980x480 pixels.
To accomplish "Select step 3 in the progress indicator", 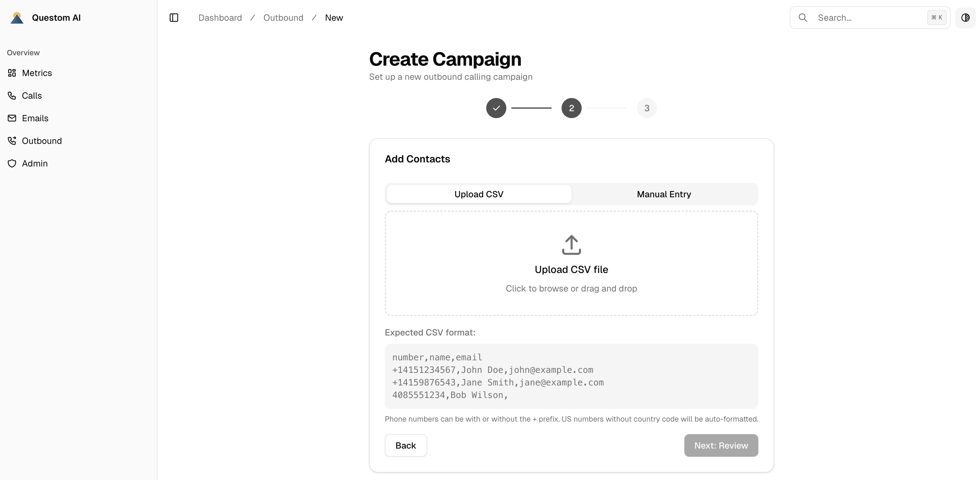I will (x=646, y=108).
